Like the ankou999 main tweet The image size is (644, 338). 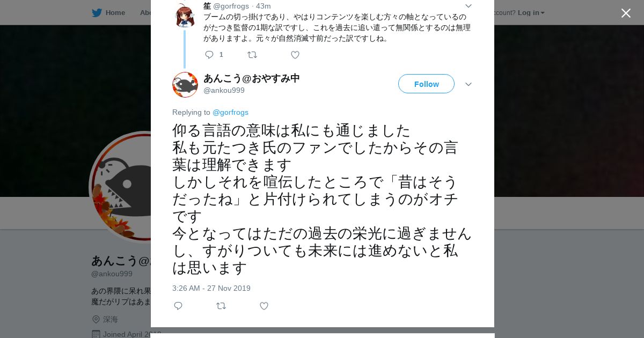coord(264,306)
